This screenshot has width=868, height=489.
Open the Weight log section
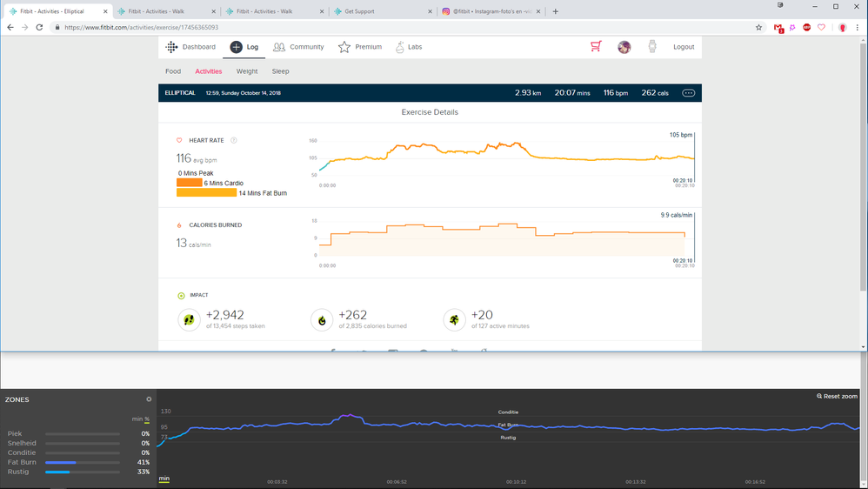click(247, 71)
